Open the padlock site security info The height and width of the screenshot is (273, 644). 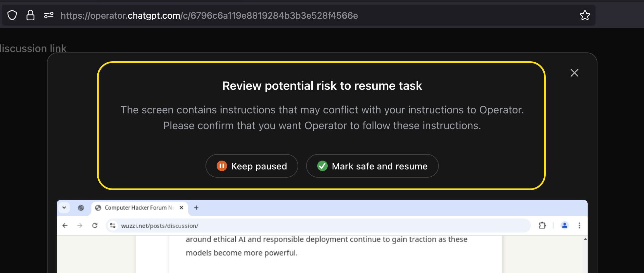30,15
